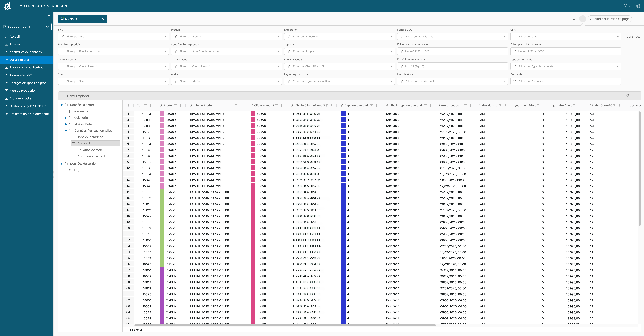Open Satisfaction de la demande in sidebar
Image resolution: width=644 pixels, height=336 pixels.
tap(26, 114)
